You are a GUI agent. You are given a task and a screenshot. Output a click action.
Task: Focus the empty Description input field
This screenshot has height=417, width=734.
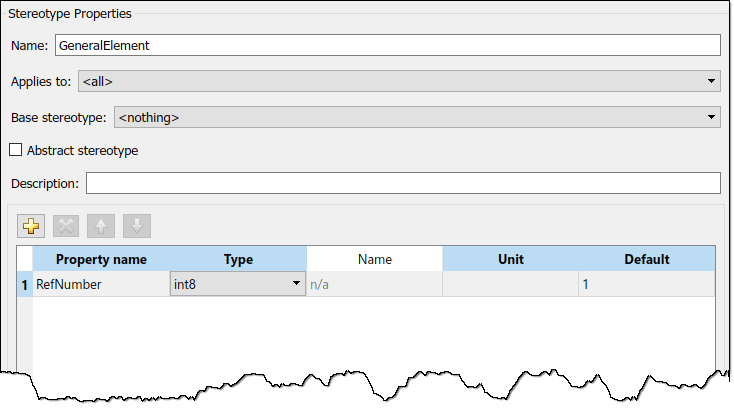coord(403,183)
